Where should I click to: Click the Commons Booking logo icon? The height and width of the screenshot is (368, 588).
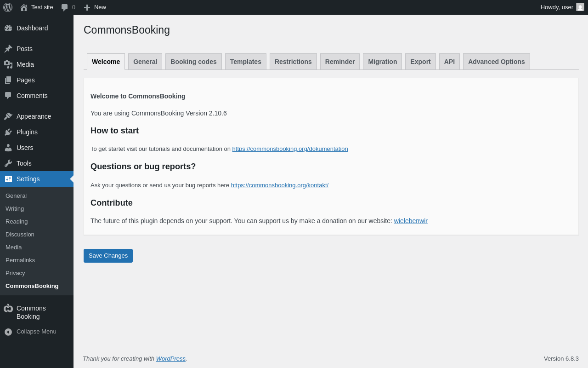(8, 308)
